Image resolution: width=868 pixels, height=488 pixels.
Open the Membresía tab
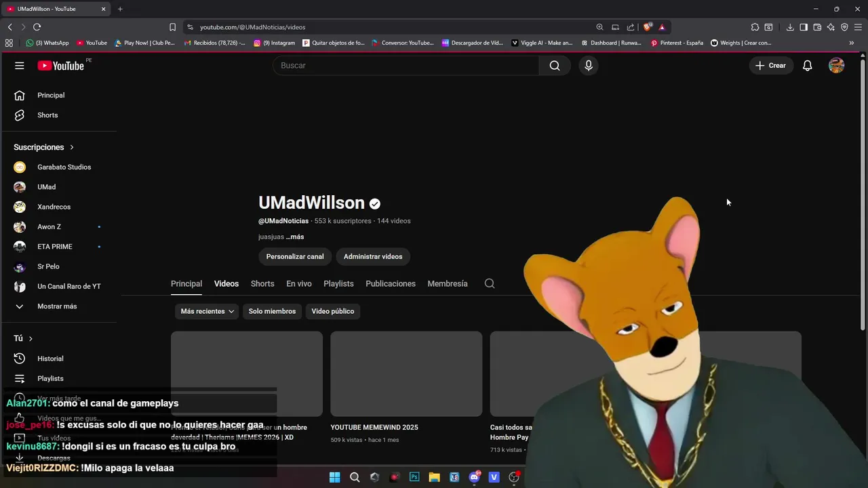click(x=448, y=283)
